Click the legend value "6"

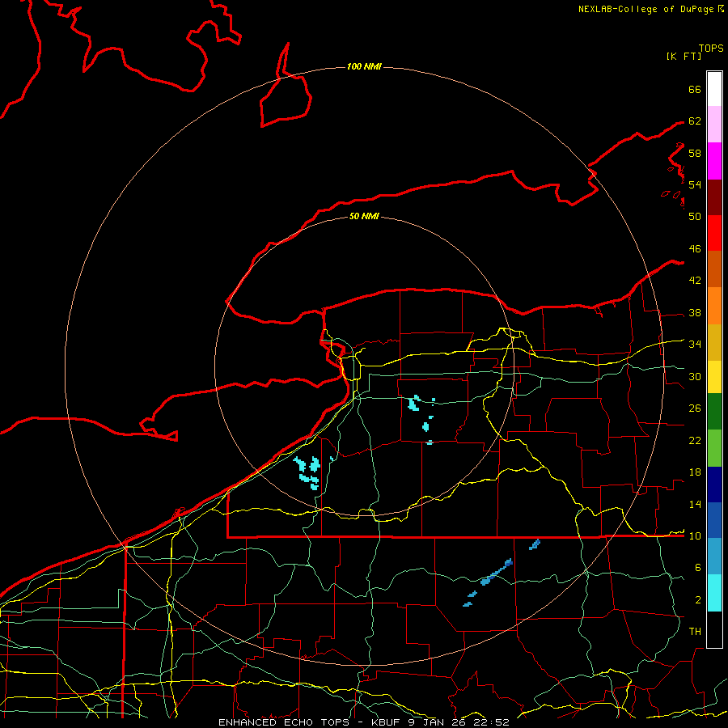pos(698,568)
